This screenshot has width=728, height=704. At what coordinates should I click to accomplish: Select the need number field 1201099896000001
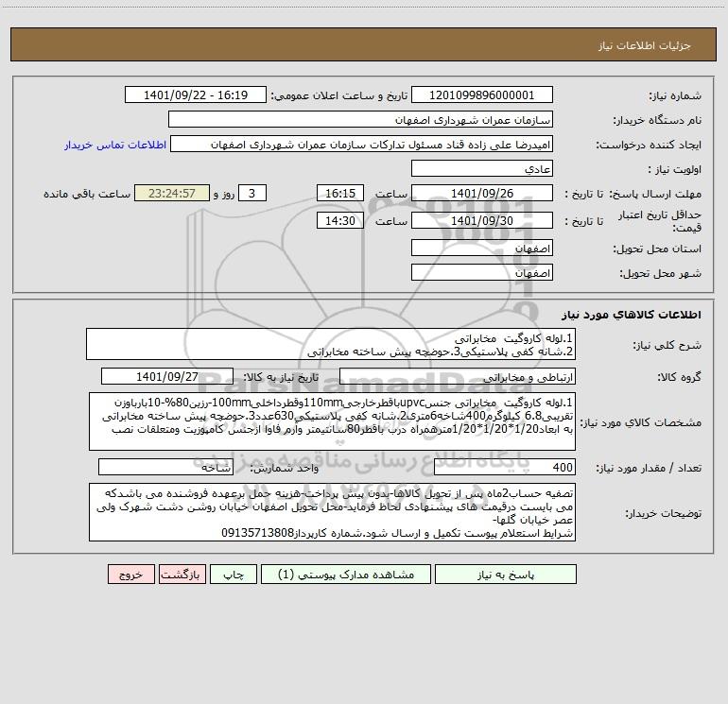pyautogui.click(x=482, y=94)
